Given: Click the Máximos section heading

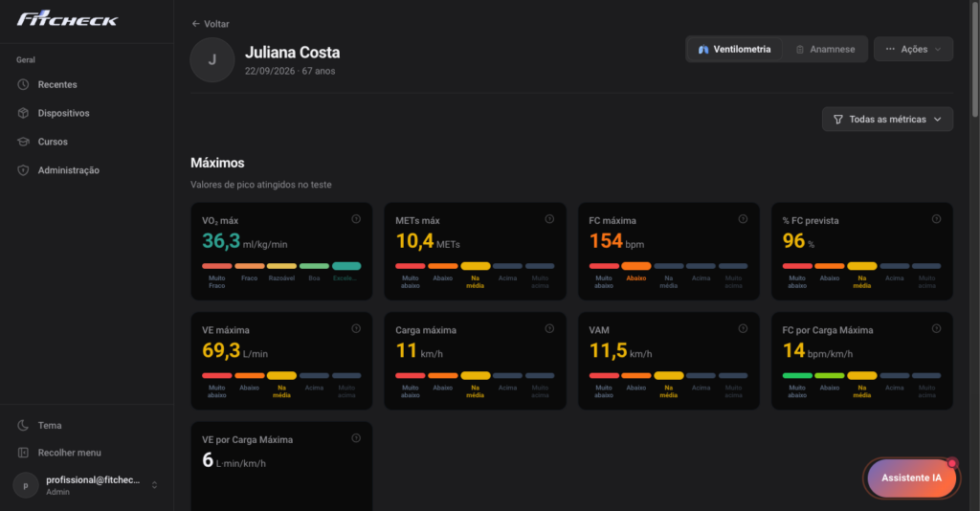Looking at the screenshot, I should pyautogui.click(x=217, y=163).
